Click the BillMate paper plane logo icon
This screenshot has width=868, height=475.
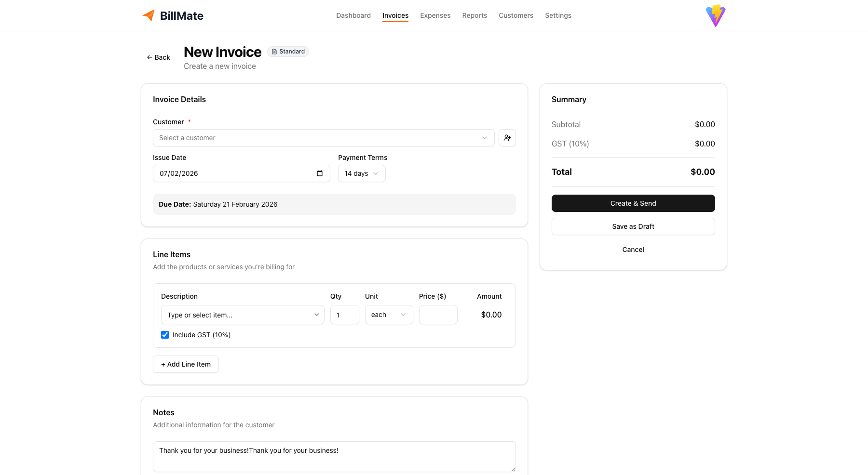pyautogui.click(x=149, y=15)
